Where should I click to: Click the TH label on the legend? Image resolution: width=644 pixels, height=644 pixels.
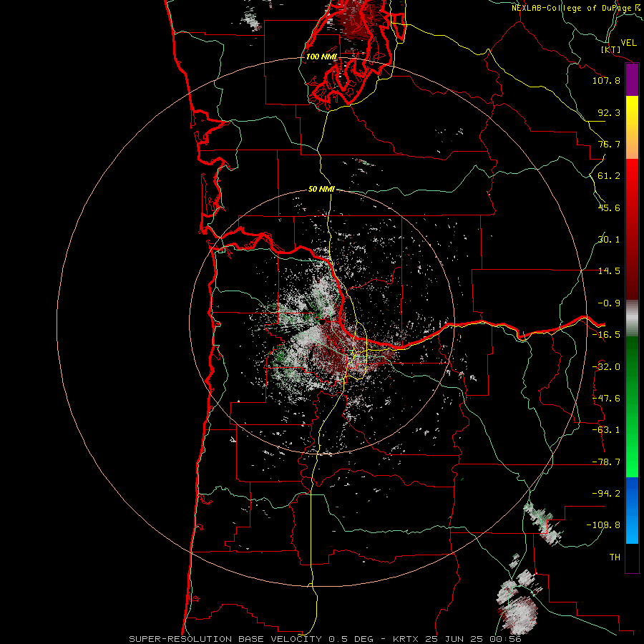point(615,557)
